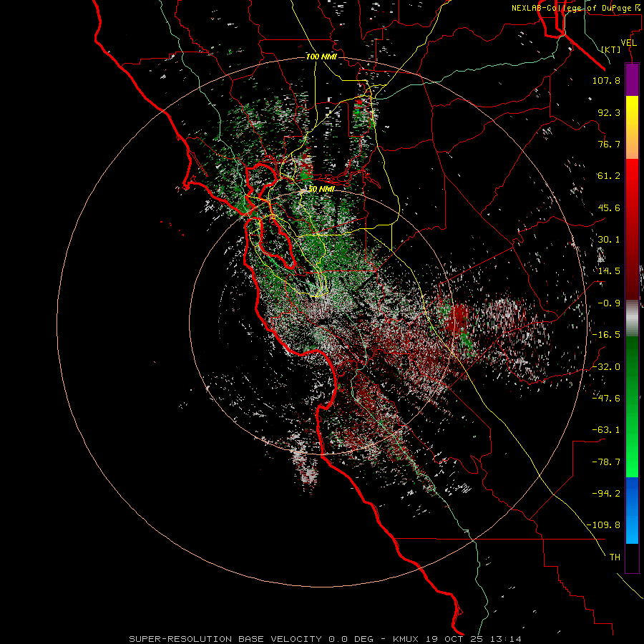Click the 50 NMI range ring label
Image resolution: width=644 pixels, height=644 pixels.
321,189
